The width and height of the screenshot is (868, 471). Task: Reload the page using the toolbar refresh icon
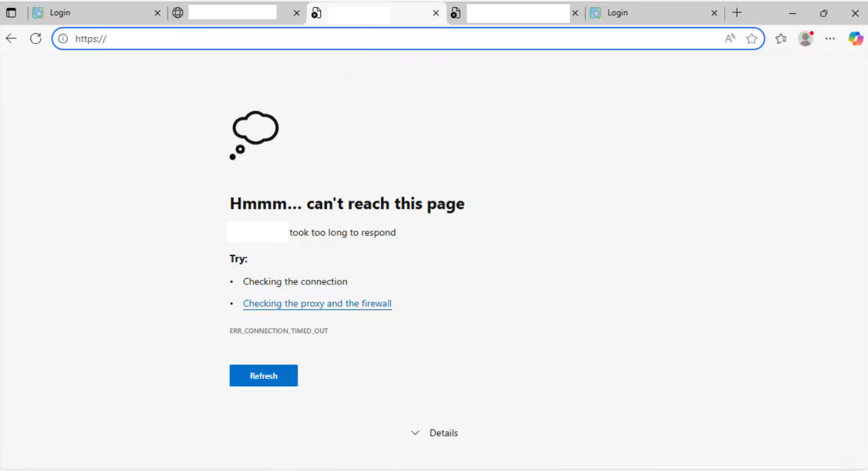36,39
